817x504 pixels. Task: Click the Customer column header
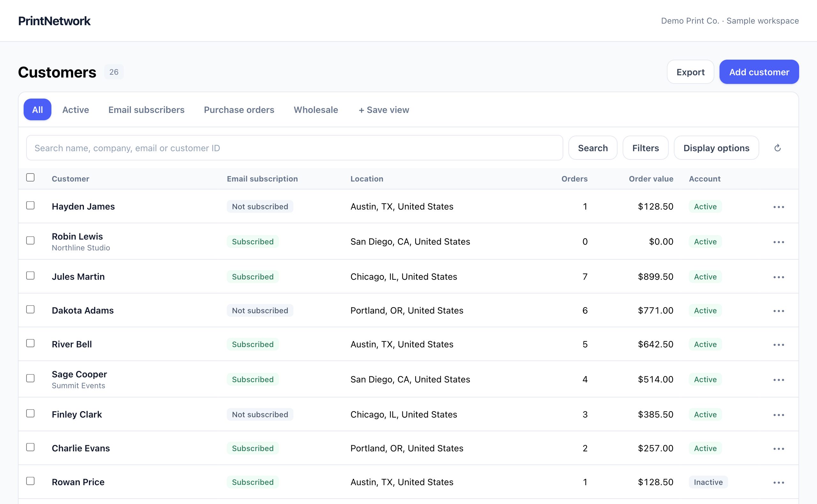[x=70, y=179]
